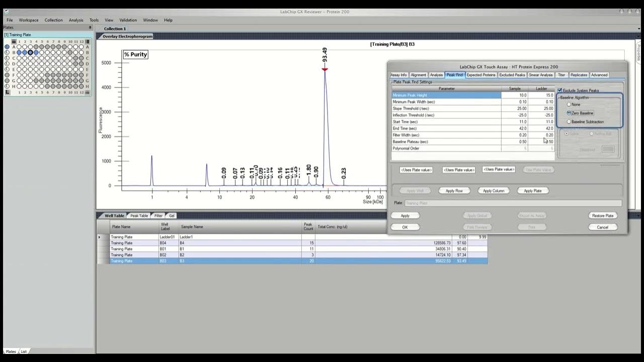Viewport: 644px width, 362px height.
Task: Open the File menu
Action: [10, 20]
